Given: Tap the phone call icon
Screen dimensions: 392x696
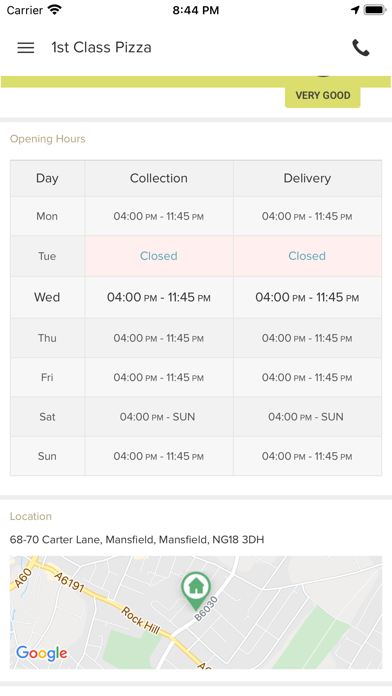Looking at the screenshot, I should (360, 48).
